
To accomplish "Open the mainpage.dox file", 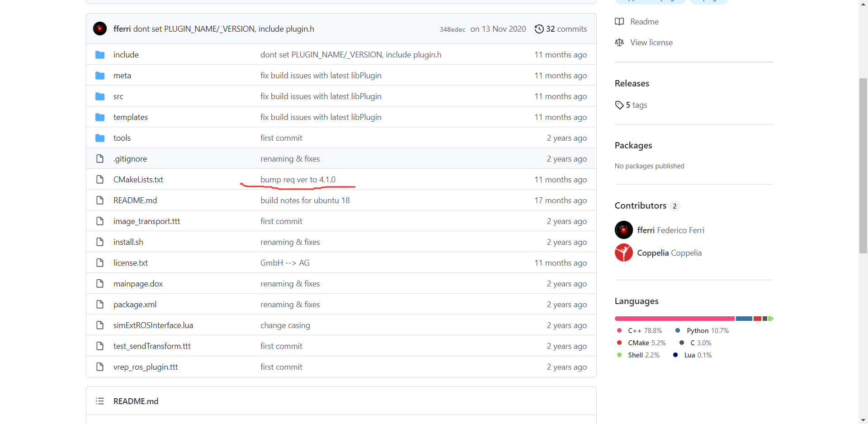I will point(138,284).
